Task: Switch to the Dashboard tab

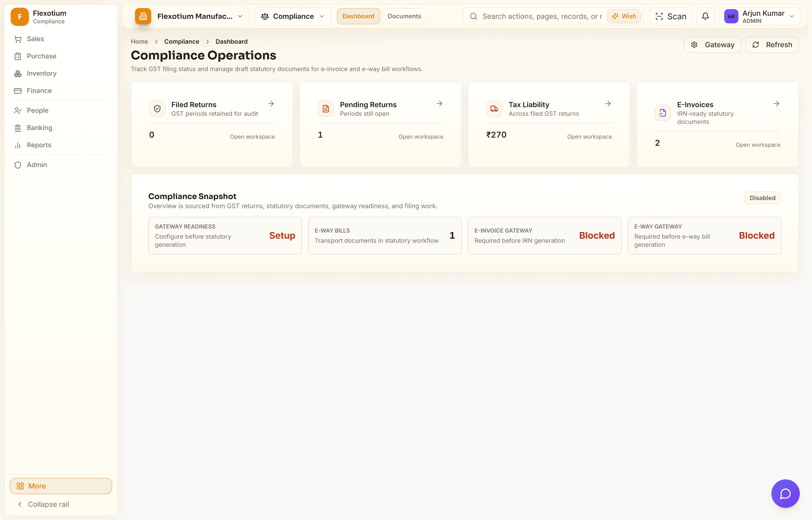Action: [x=358, y=16]
